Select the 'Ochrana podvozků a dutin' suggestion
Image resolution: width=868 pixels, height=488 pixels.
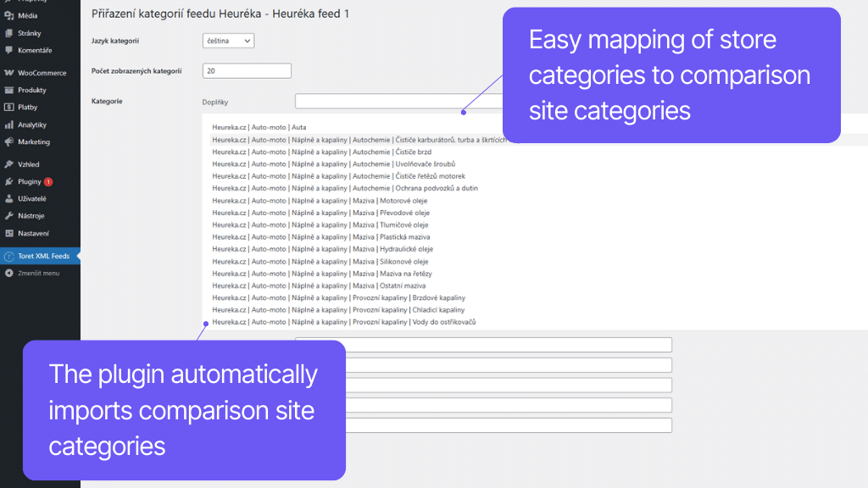point(345,189)
